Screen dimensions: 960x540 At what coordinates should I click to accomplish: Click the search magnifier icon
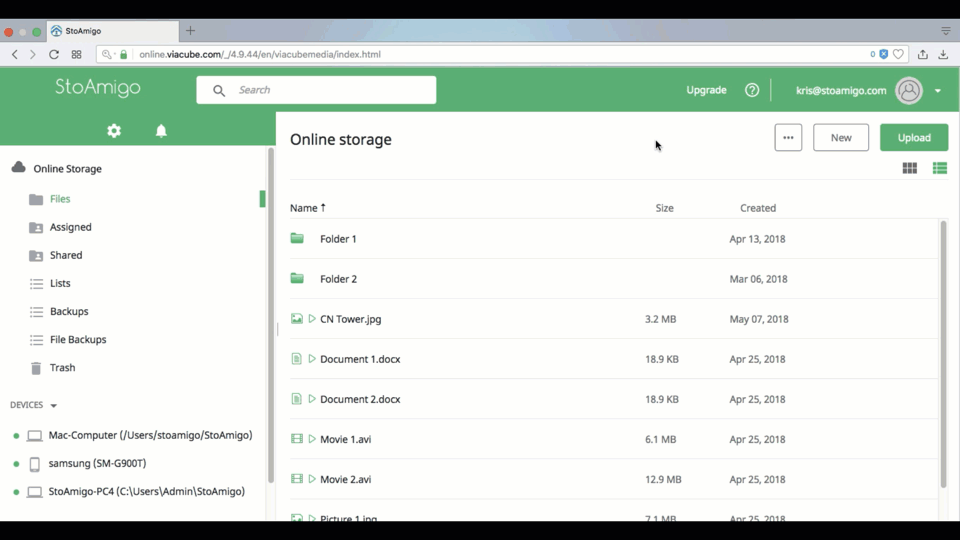[x=219, y=91]
